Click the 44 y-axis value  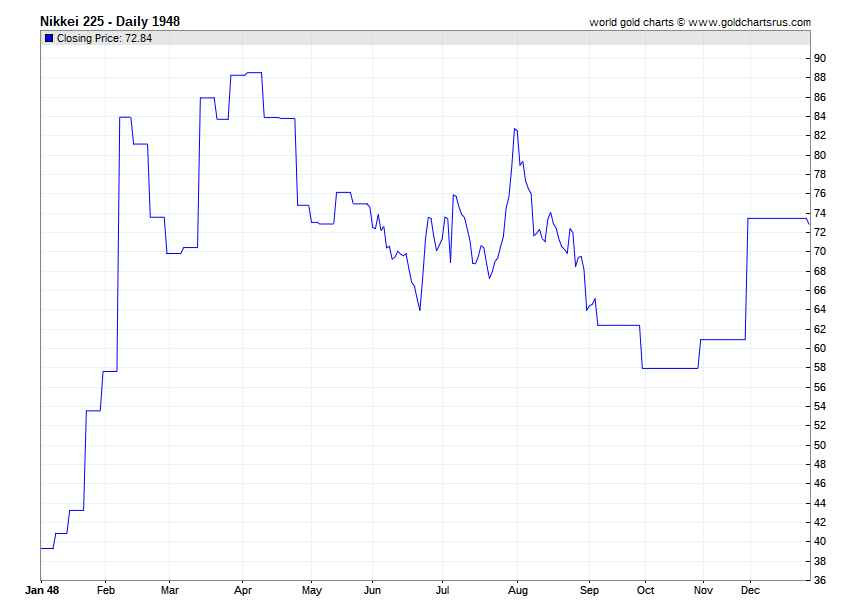(820, 503)
